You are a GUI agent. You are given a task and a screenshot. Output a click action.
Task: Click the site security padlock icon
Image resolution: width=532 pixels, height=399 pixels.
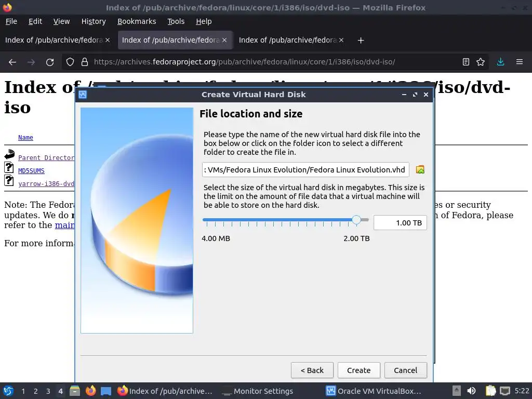(x=85, y=62)
